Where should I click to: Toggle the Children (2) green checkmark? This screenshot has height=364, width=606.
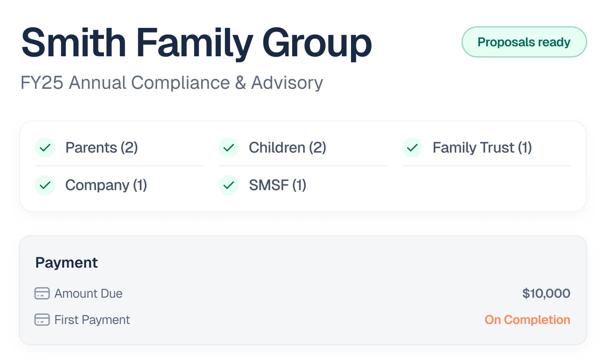229,148
